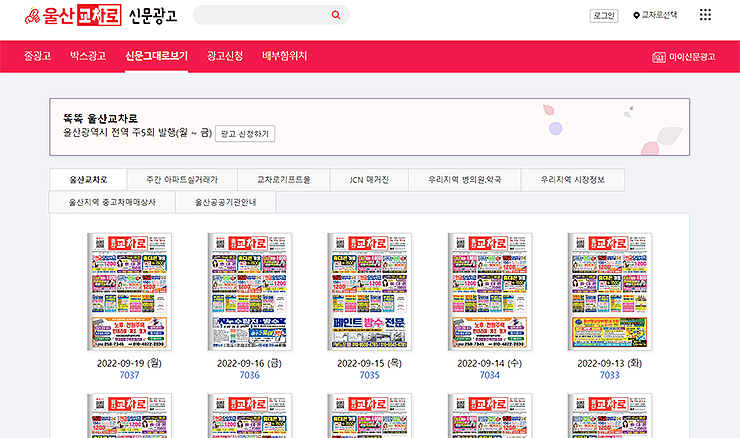Viewport: 740px width, 438px height.
Task: Switch to 울산공공기관안내 tab
Action: pos(226,202)
